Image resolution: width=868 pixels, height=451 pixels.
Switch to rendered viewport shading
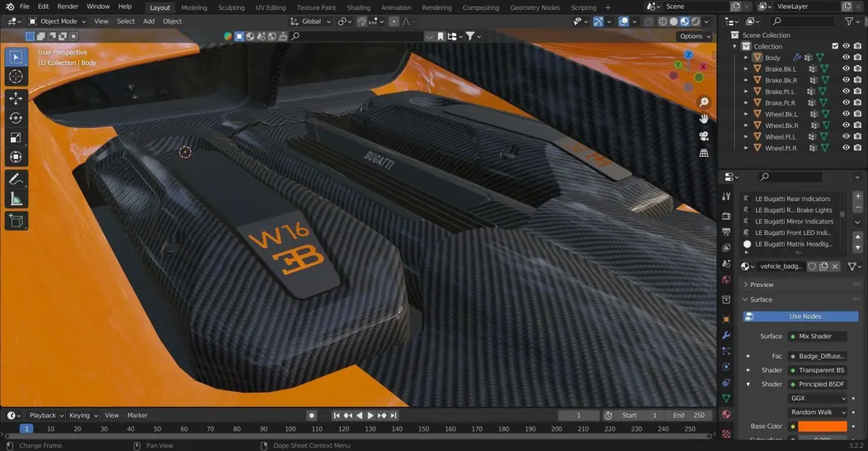695,22
